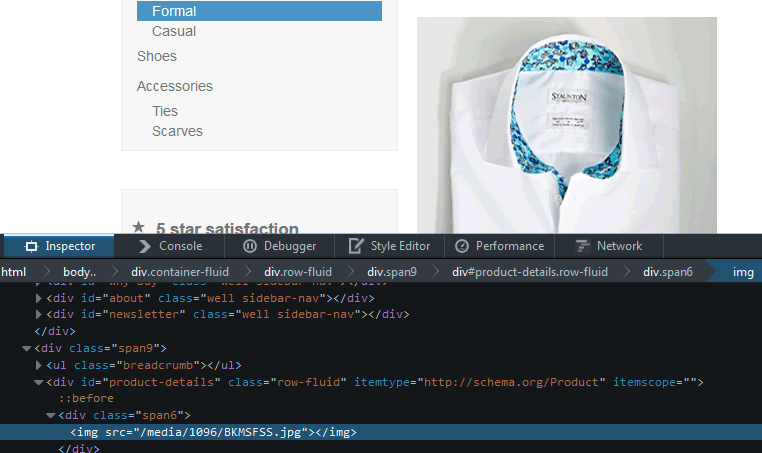The width and height of the screenshot is (762, 453).
Task: Open the Performance tab
Action: tap(500, 246)
